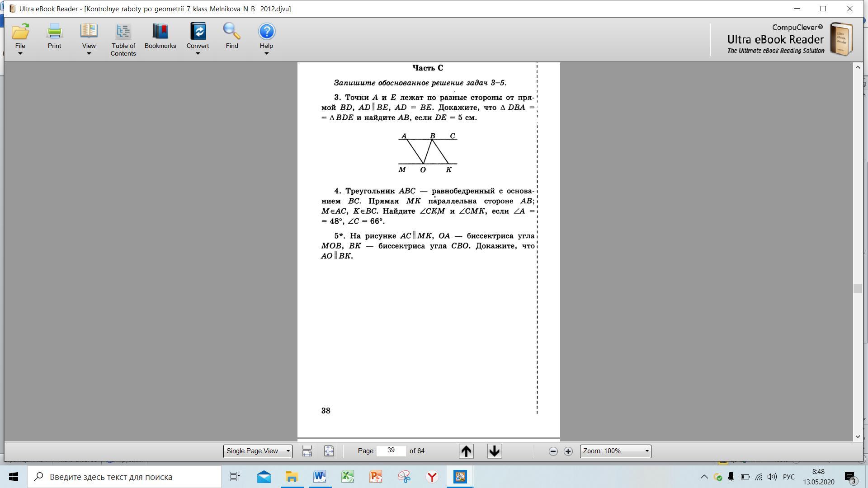The width and height of the screenshot is (868, 488).
Task: Open the Convert menu
Action: point(198,38)
